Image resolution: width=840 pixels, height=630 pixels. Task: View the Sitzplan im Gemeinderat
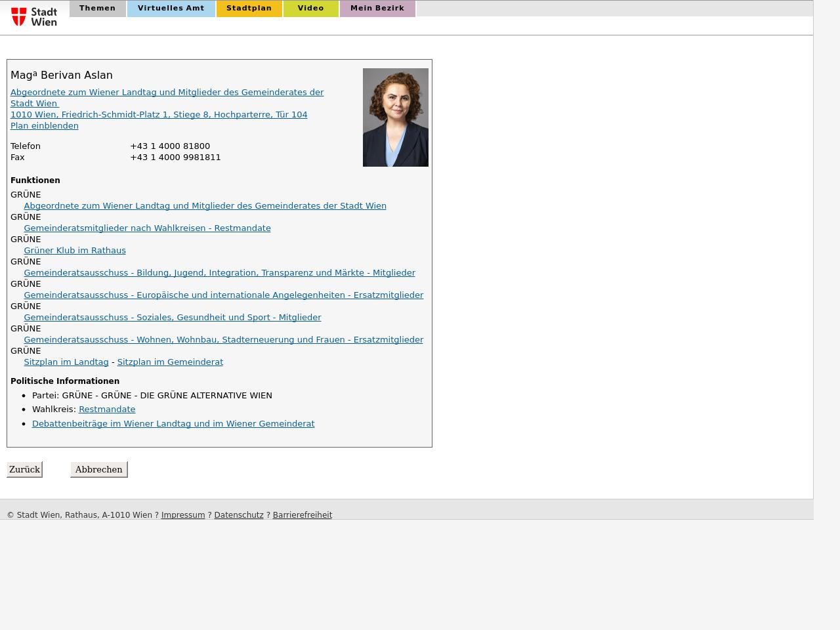pyautogui.click(x=170, y=362)
